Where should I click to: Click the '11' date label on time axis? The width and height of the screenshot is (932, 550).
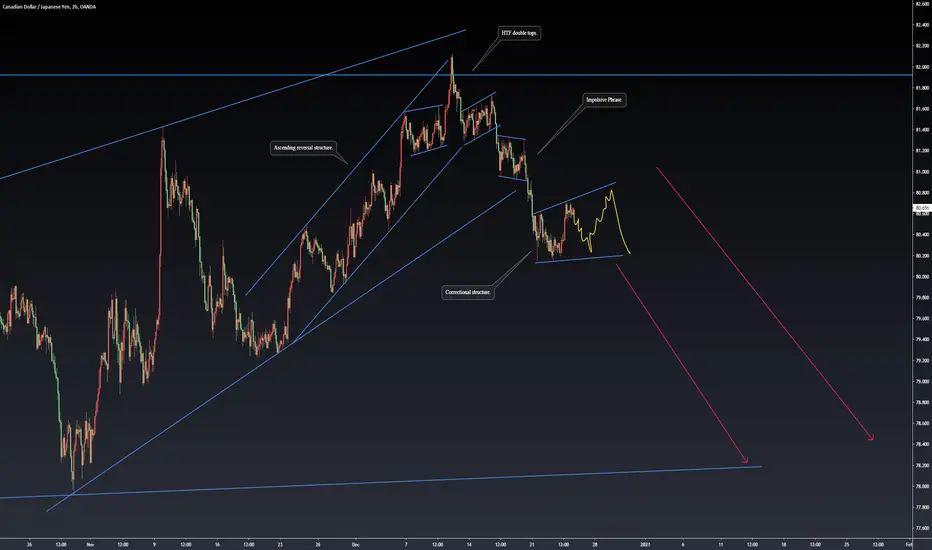coord(720,544)
